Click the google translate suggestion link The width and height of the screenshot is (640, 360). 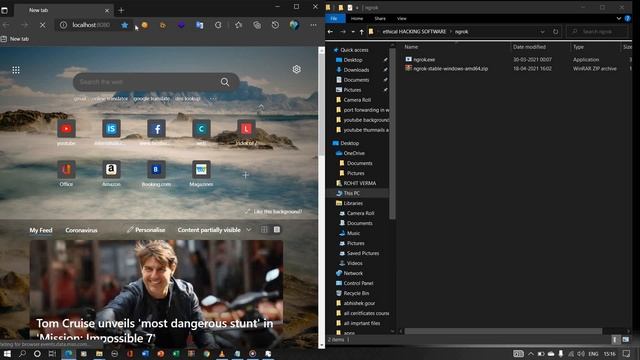pyautogui.click(x=151, y=99)
